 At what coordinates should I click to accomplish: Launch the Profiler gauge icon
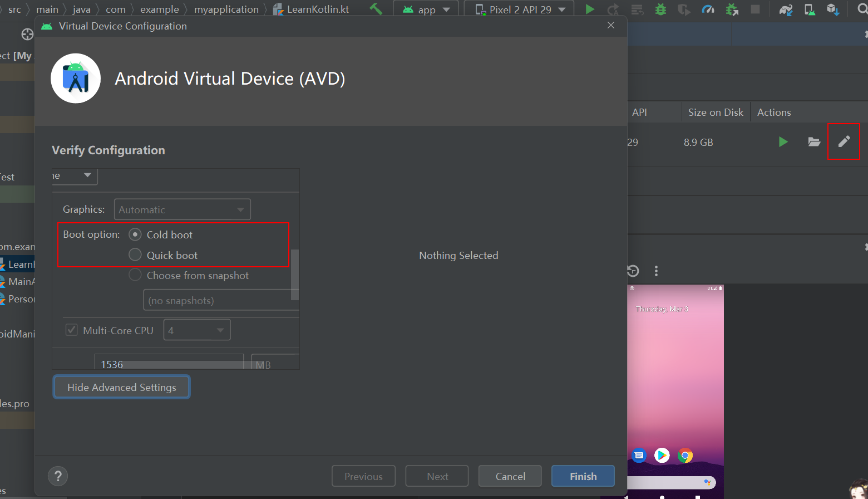click(707, 9)
